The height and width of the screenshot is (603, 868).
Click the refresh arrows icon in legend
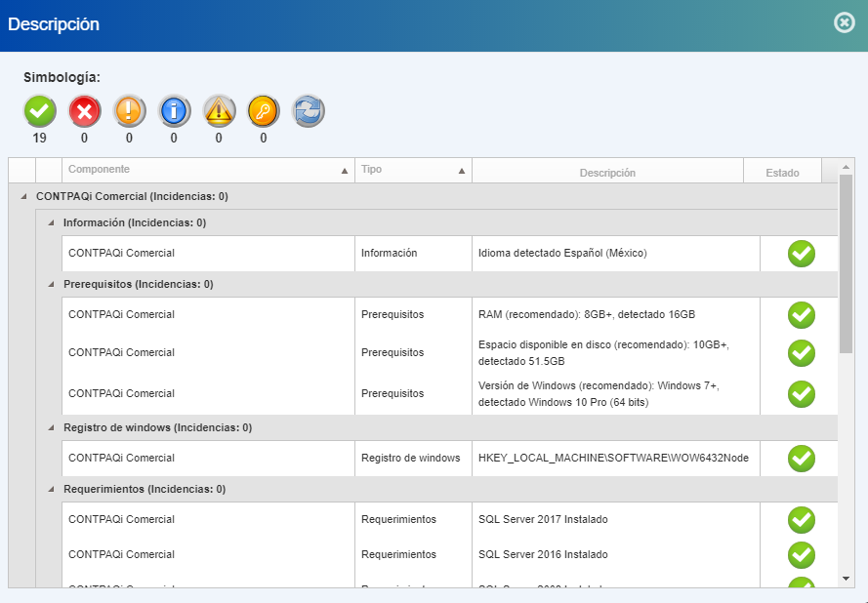(x=309, y=111)
